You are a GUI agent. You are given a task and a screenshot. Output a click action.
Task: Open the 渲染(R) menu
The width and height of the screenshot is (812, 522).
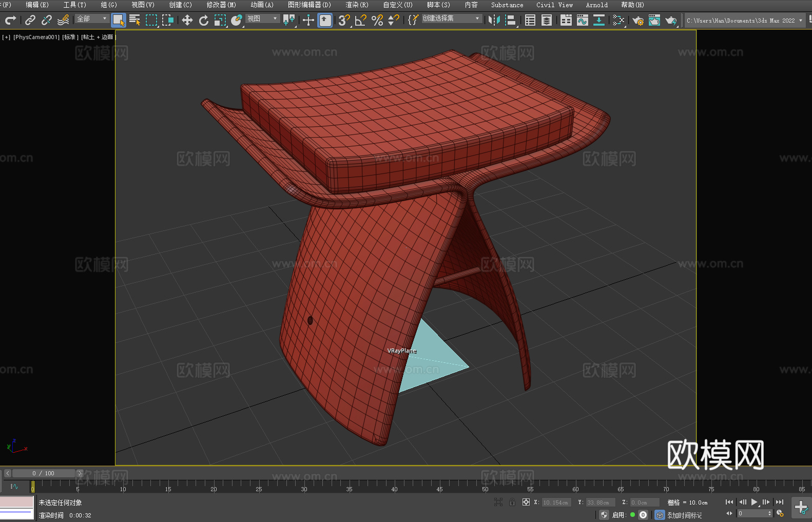(x=357, y=5)
